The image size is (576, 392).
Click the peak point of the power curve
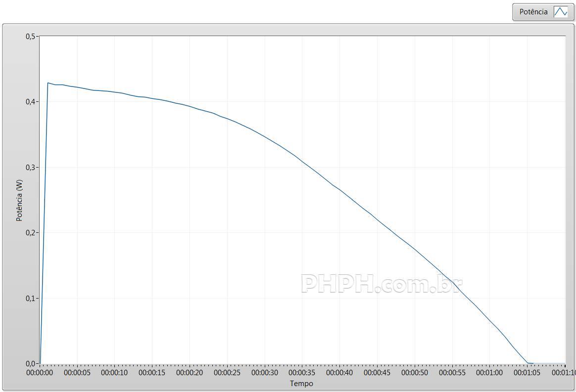point(48,83)
